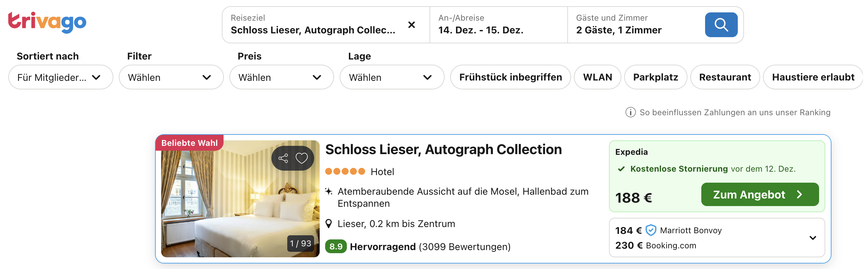Open the Sortiert nach dropdown
Viewport: 868px width, 269px height.
click(61, 77)
